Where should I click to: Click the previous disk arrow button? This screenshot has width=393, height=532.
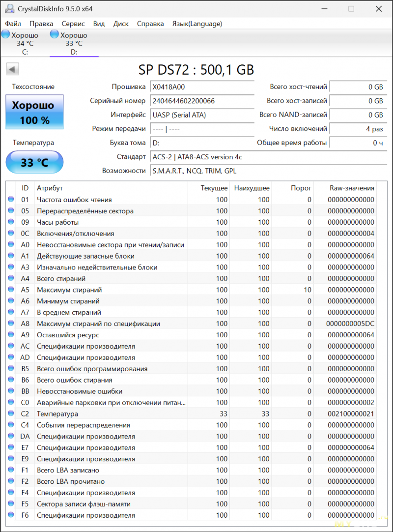(x=12, y=69)
